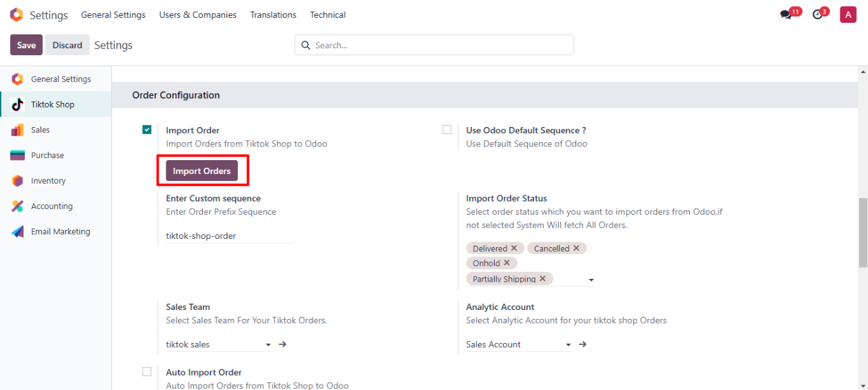Open the discuss messages icon

pos(785,14)
